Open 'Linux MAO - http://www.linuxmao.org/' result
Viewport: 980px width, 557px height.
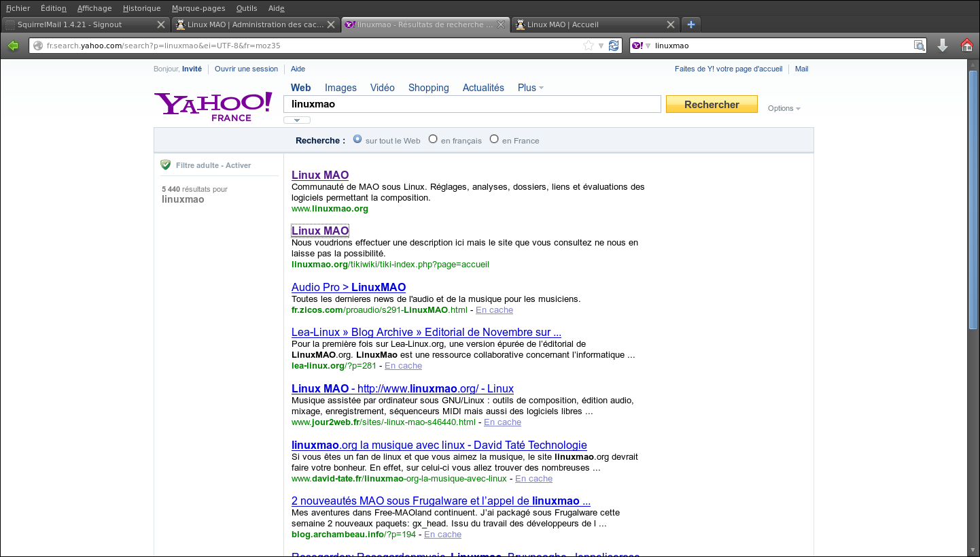point(402,388)
